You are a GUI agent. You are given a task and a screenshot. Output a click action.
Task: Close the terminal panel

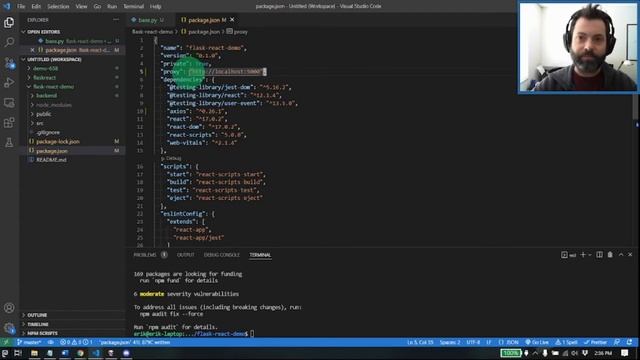tap(630, 255)
